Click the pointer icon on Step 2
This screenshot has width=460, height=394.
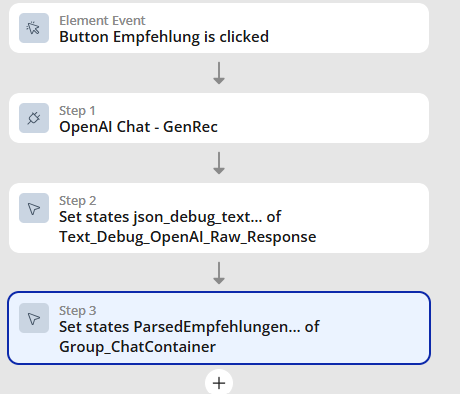pyautogui.click(x=34, y=208)
